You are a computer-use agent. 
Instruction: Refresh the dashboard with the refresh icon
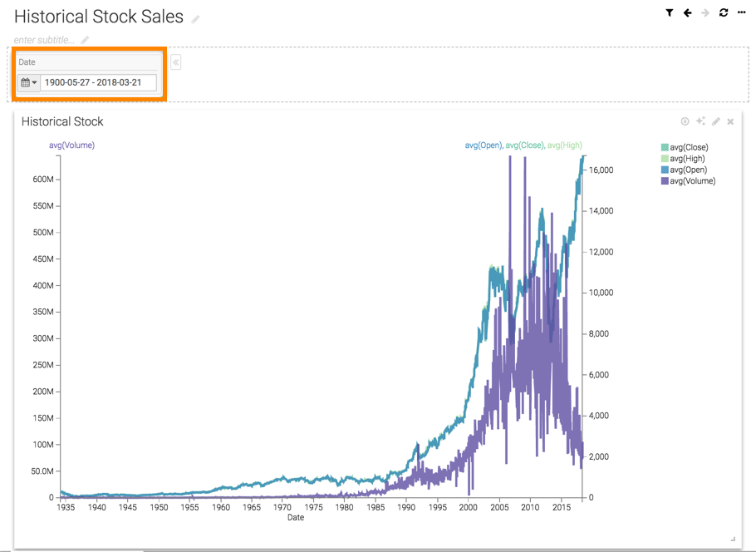(724, 13)
